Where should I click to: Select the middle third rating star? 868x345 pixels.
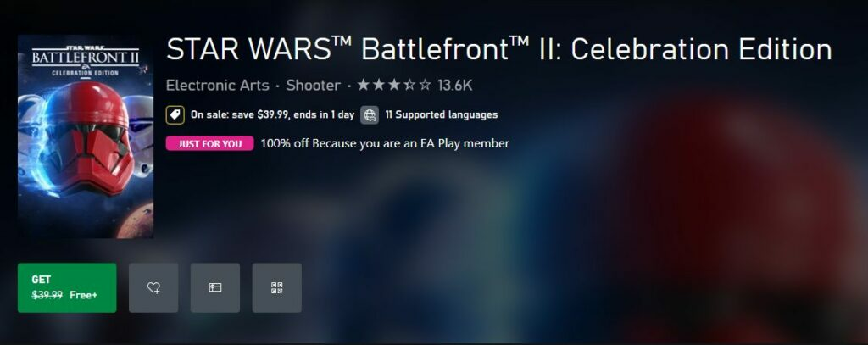coord(393,86)
